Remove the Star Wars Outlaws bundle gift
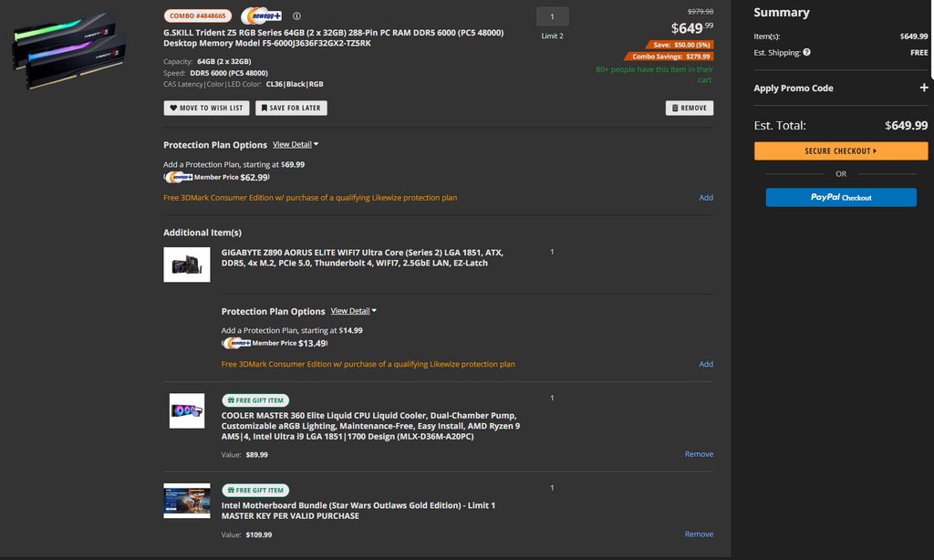The height and width of the screenshot is (560, 934). tap(699, 534)
